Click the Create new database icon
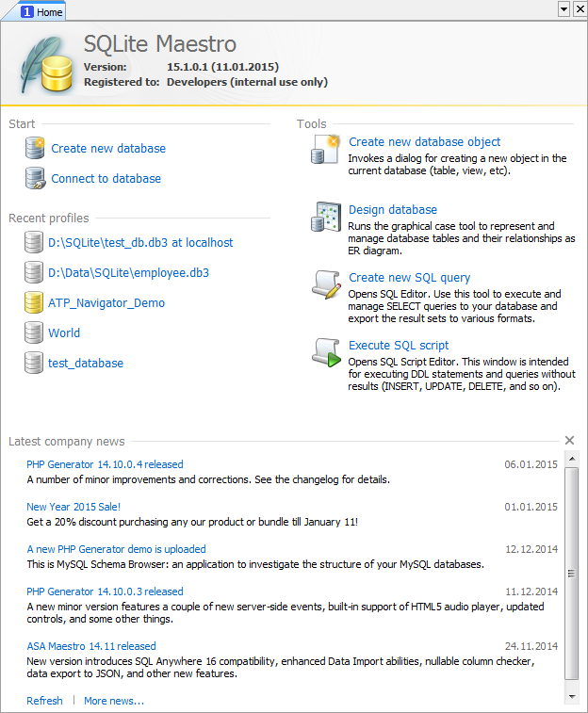Viewport: 588px width, 713px height. pos(35,148)
